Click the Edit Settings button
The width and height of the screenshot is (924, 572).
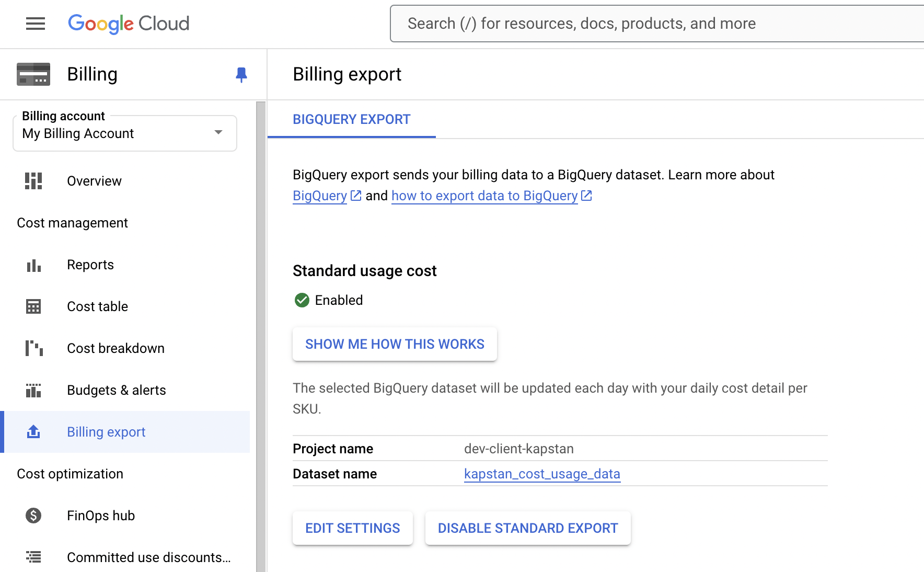click(353, 528)
